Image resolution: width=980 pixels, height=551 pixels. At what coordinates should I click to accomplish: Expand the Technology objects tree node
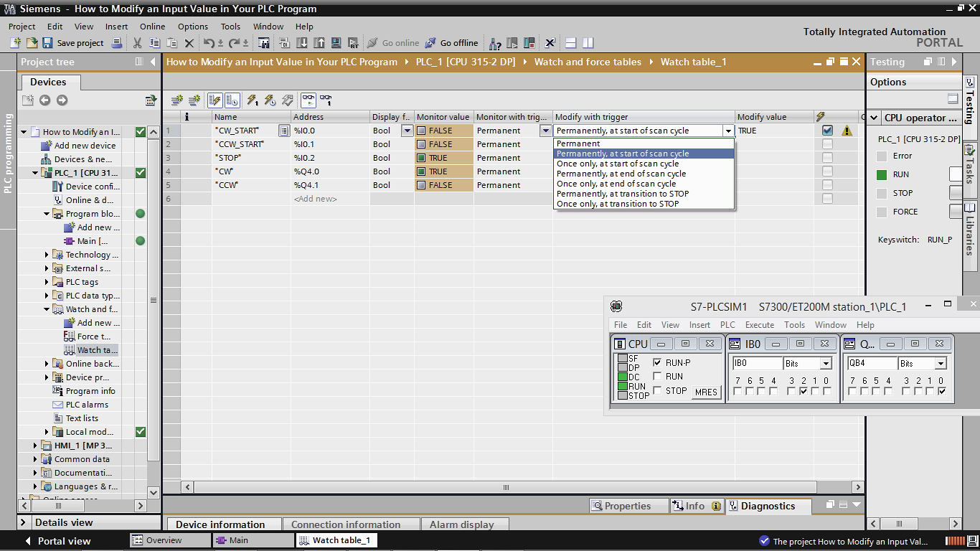click(47, 255)
